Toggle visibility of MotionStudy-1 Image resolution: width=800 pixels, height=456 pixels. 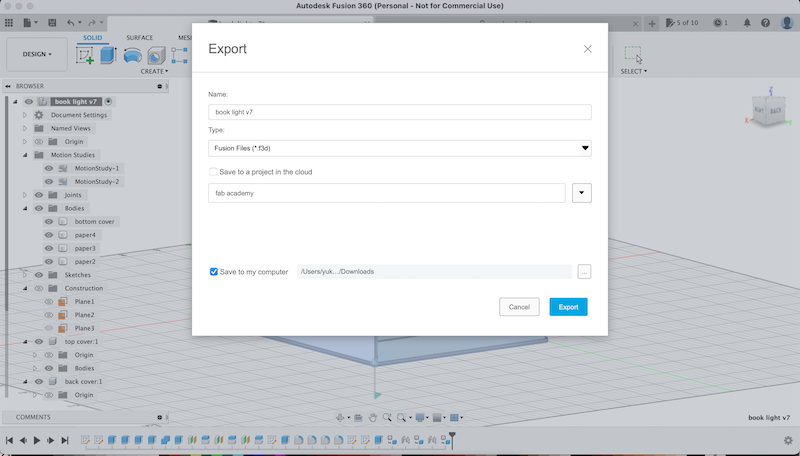[49, 168]
